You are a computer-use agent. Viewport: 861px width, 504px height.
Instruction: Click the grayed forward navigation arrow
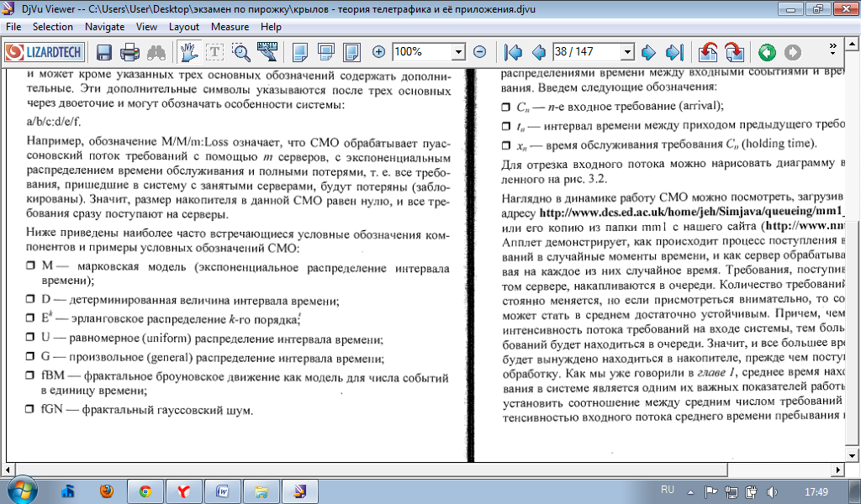click(792, 53)
